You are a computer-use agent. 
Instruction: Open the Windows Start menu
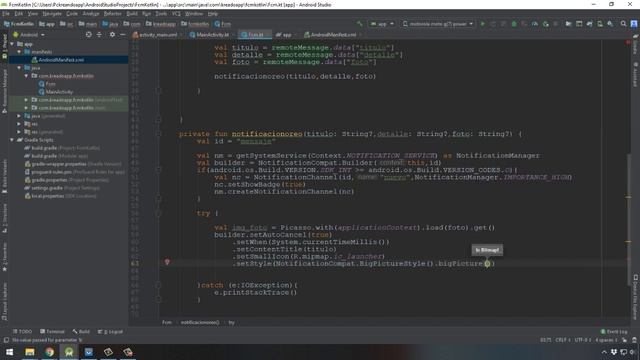point(9,352)
